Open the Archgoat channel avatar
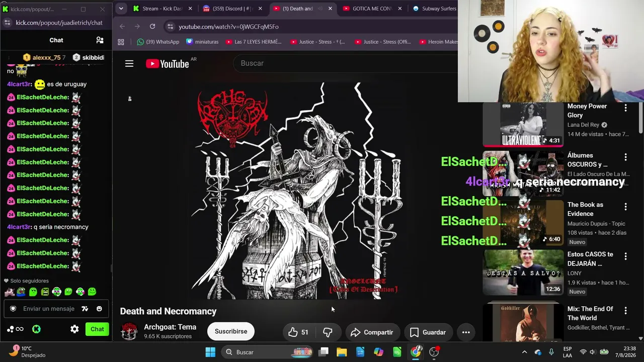Viewport: 644px width, 362px height. click(x=129, y=332)
